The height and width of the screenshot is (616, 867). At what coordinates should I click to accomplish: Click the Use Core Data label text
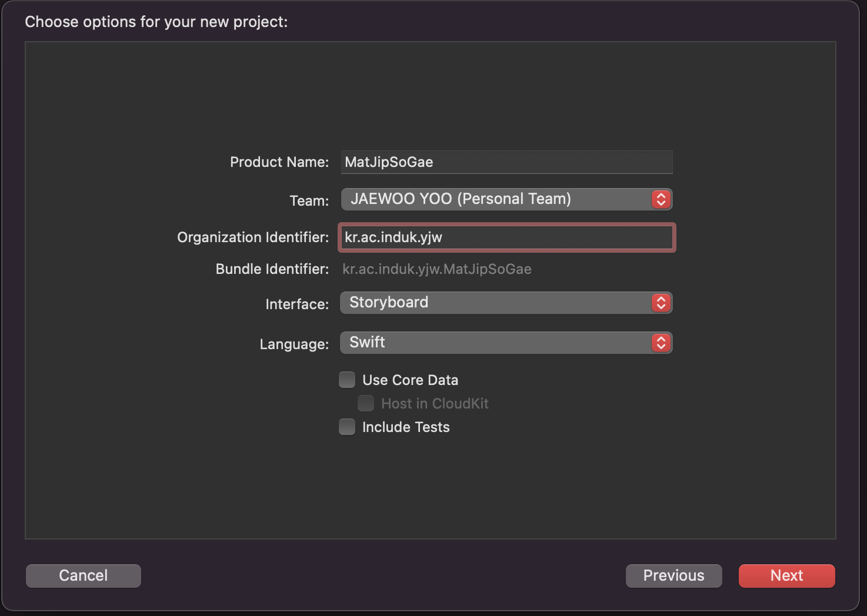(x=410, y=380)
